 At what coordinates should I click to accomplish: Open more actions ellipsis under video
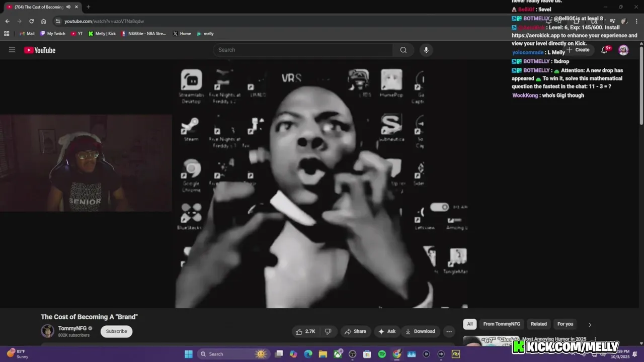[449, 331]
